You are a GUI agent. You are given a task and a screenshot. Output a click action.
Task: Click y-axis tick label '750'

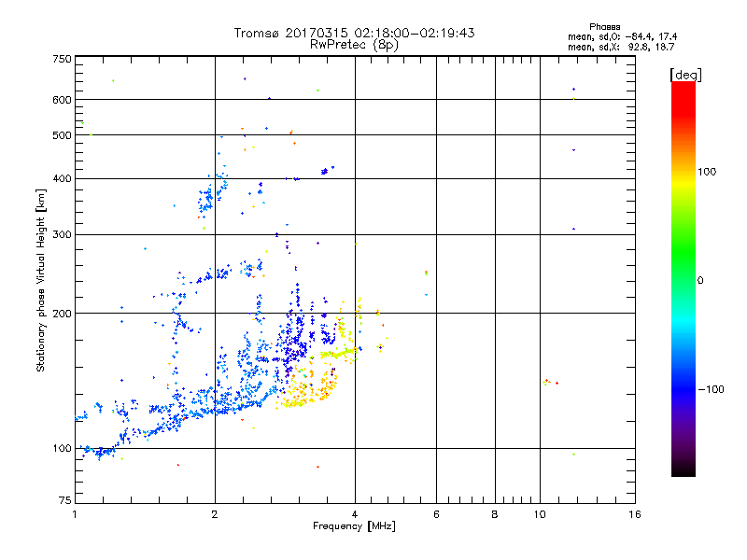(62, 59)
